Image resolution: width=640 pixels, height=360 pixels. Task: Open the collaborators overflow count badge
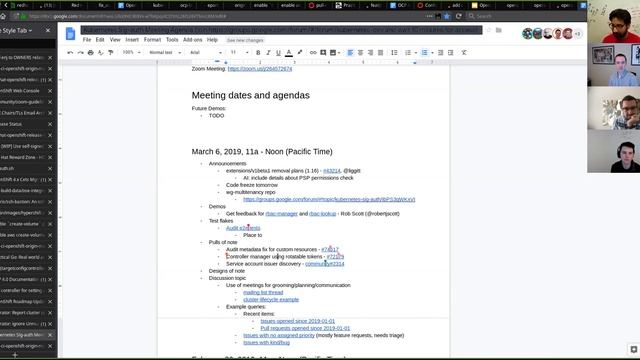578,34
